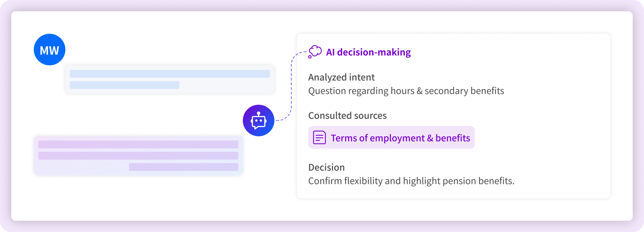Screen dimensions: 644x232
Task: Click the first blue line of user message
Action: (170, 74)
